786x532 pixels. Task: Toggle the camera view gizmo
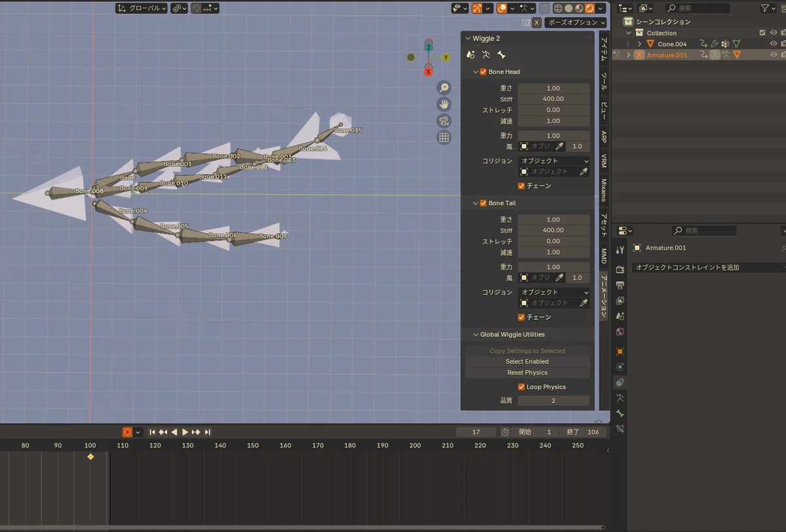click(x=444, y=121)
